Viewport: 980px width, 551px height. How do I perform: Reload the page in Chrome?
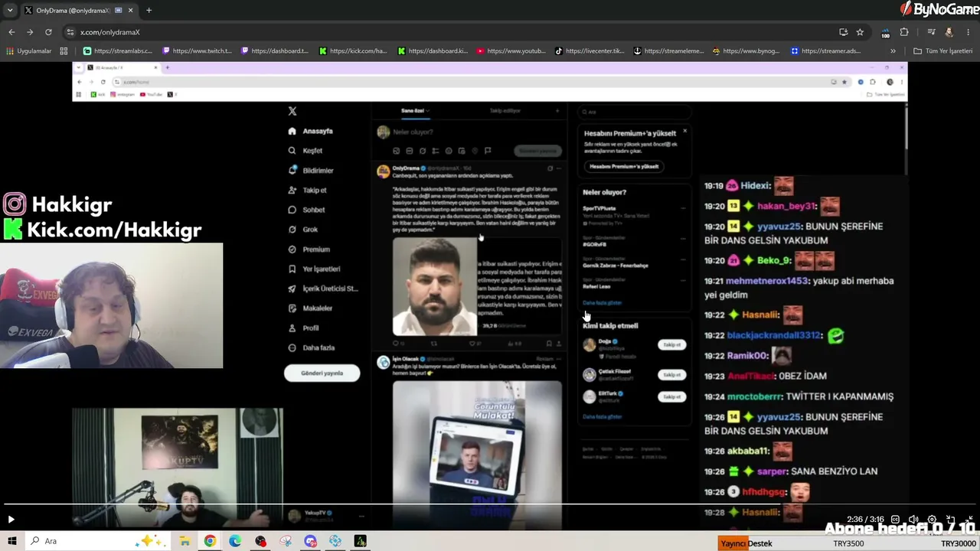tap(48, 32)
